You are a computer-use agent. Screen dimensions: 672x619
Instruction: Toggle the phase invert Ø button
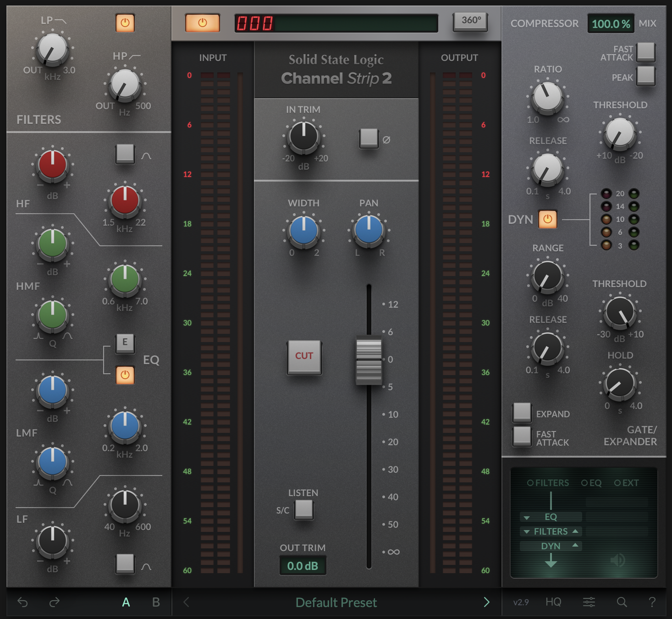(369, 139)
